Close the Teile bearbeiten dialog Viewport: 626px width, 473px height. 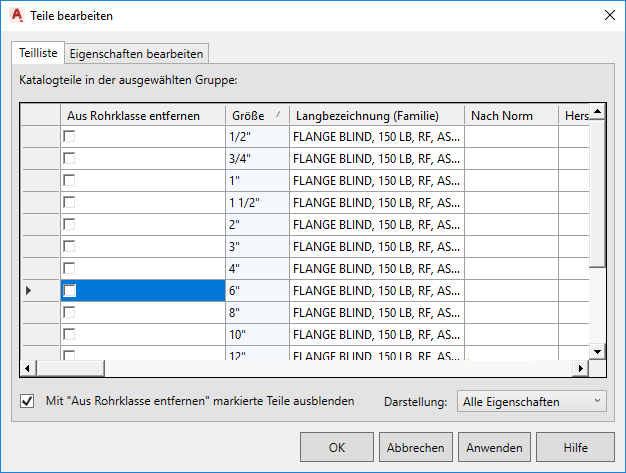(608, 16)
